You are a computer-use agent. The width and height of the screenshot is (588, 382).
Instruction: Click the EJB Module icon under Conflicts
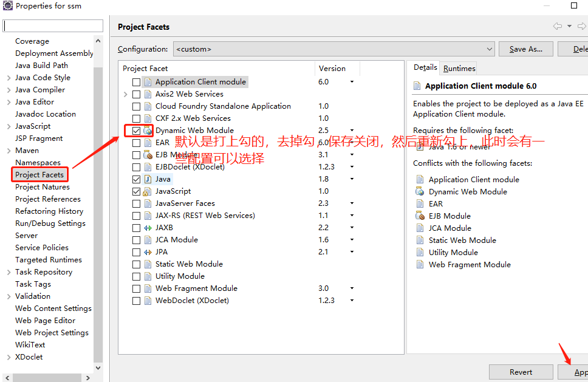coord(420,216)
